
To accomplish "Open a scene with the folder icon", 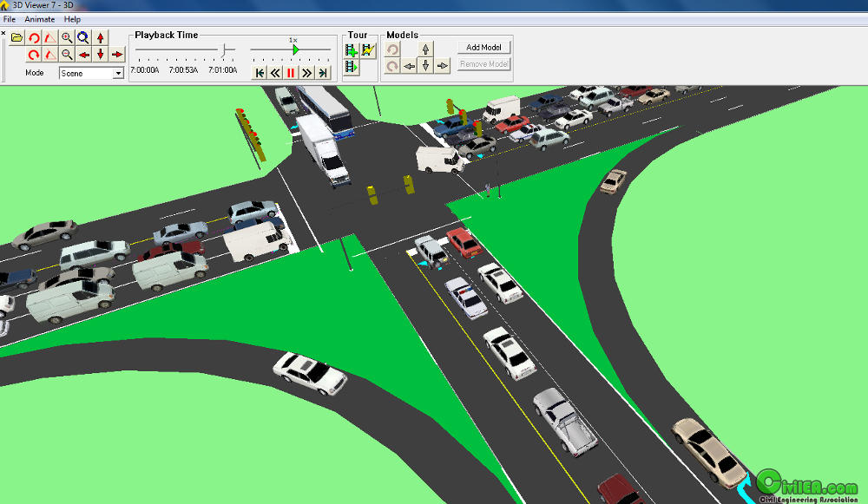I will coord(16,37).
